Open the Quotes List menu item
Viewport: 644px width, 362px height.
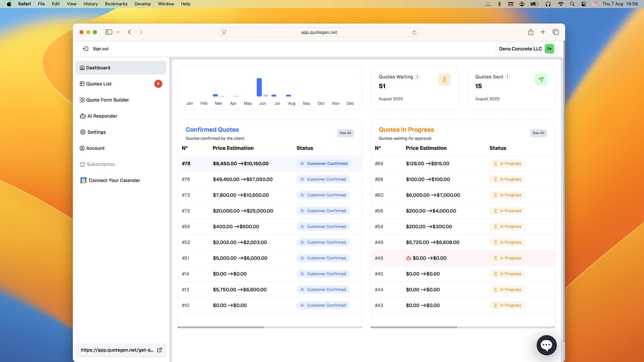[121, 84]
